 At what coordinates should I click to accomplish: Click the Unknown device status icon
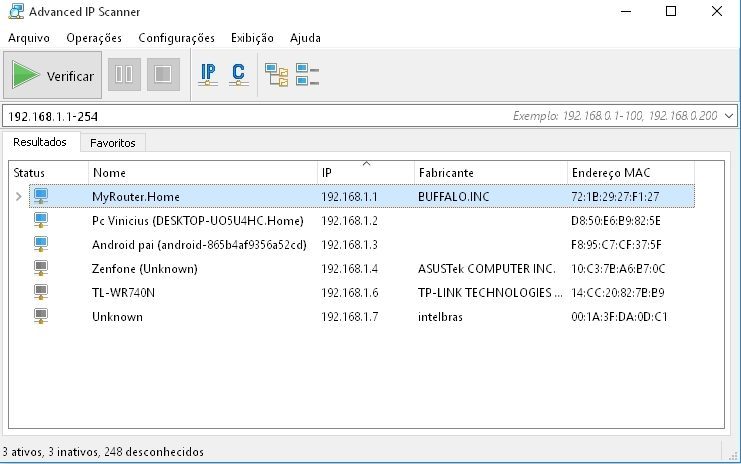(41, 316)
